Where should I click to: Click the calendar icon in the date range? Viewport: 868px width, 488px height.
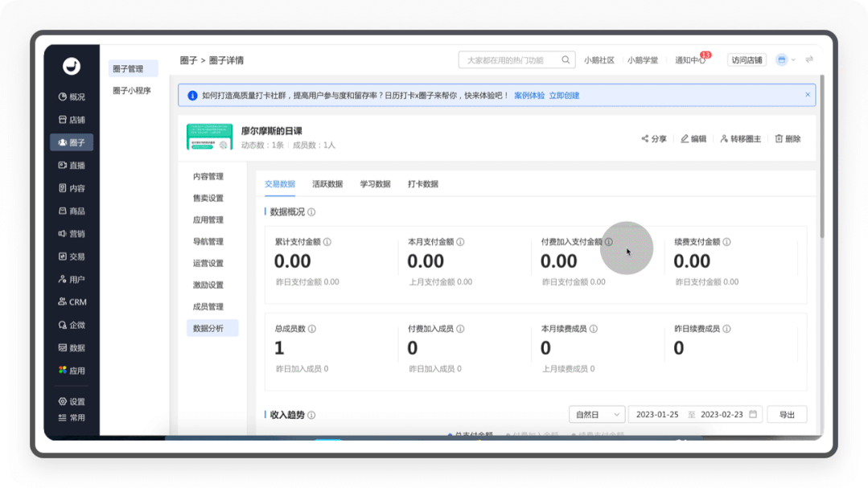(x=753, y=414)
